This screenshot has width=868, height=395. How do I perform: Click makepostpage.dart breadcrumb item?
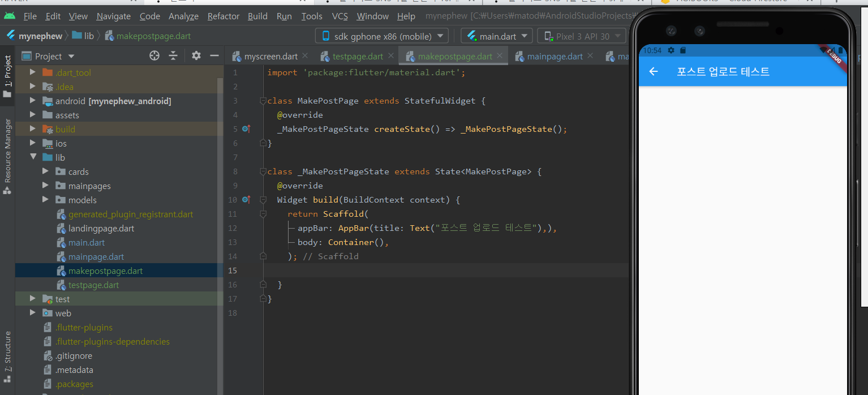[148, 36]
